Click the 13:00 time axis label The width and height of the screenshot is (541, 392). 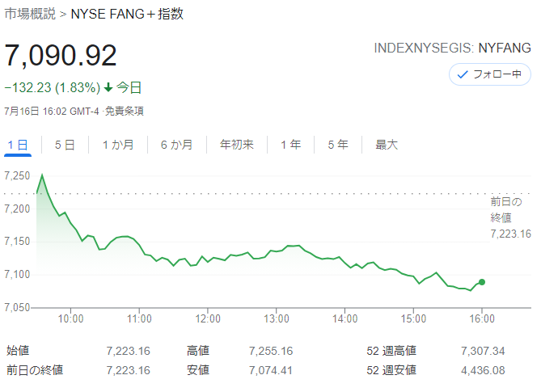pyautogui.click(x=276, y=318)
